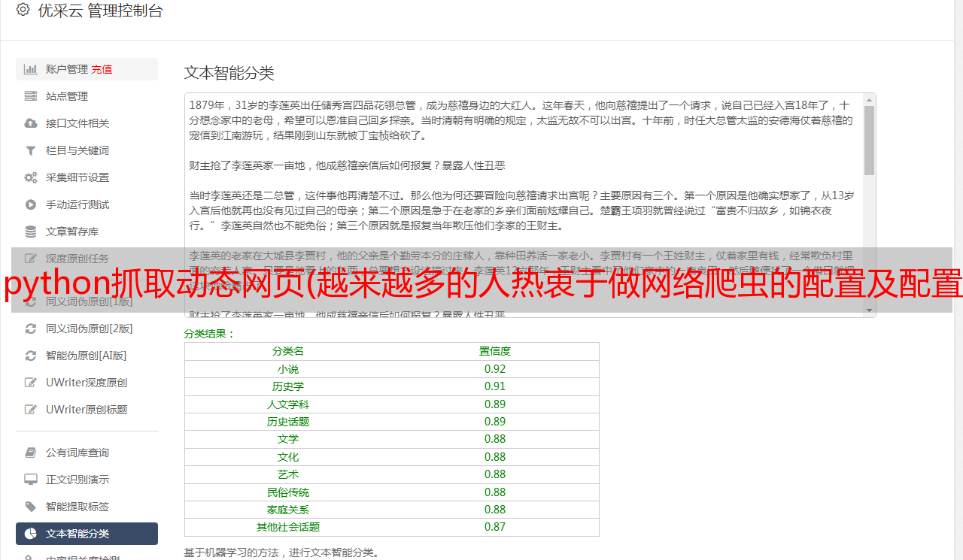
Task: Click the gears icon for 采集细节设置
Action: (31, 177)
